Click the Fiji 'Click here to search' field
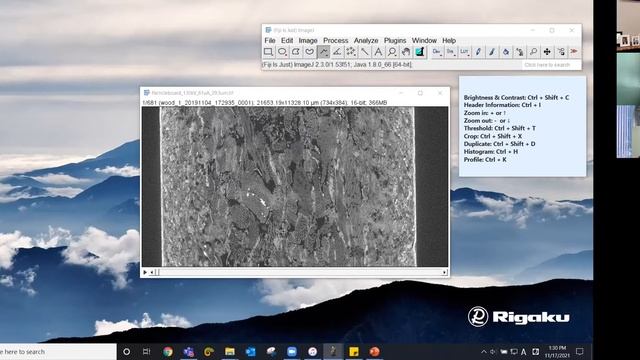The image size is (640, 360). coord(551,65)
